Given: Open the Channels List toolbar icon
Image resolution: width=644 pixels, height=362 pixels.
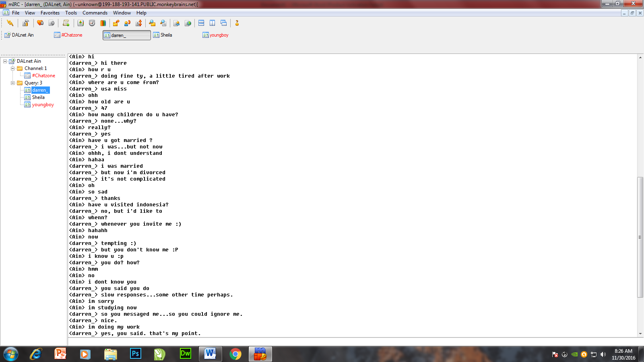Looking at the screenshot, I should click(x=52, y=23).
